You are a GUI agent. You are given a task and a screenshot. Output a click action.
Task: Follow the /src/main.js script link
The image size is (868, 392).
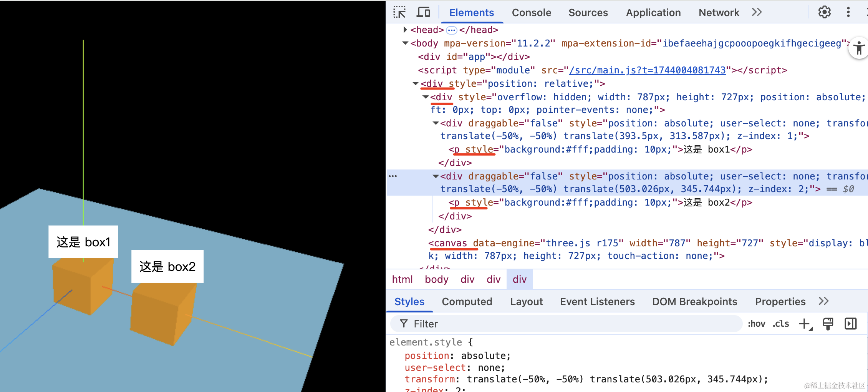(x=648, y=70)
